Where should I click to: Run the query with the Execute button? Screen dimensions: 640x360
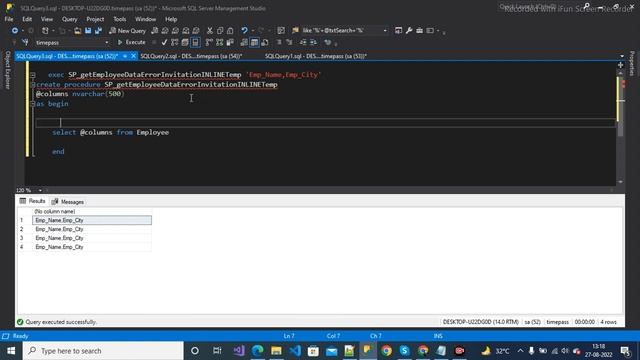(131, 42)
